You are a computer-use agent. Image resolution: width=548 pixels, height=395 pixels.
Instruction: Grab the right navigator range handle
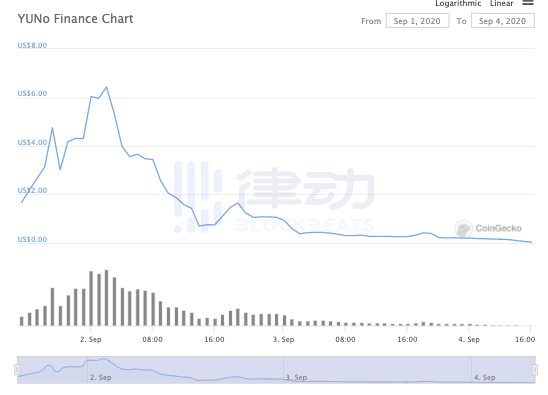[535, 369]
